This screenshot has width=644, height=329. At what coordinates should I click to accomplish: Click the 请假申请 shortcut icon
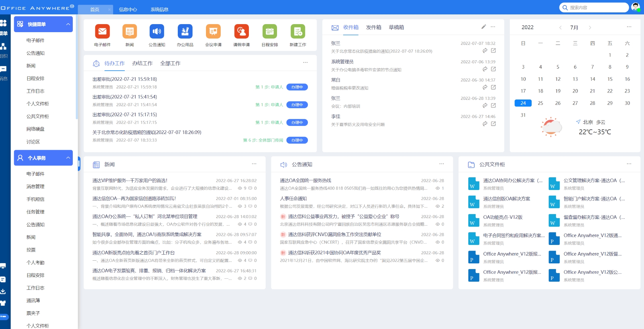[241, 31]
